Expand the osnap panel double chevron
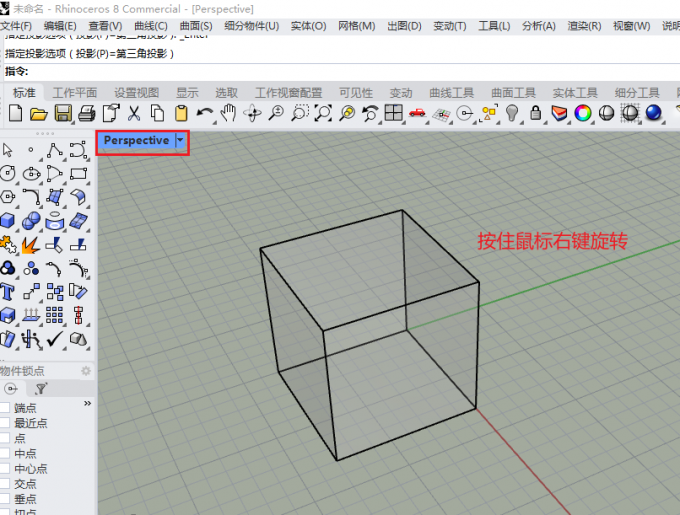This screenshot has width=680, height=515. (87, 404)
